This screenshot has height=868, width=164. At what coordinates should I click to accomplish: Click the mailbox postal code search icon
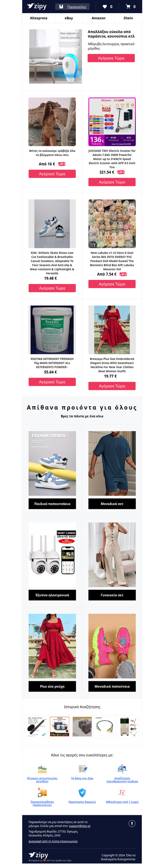pyautogui.click(x=122, y=769)
